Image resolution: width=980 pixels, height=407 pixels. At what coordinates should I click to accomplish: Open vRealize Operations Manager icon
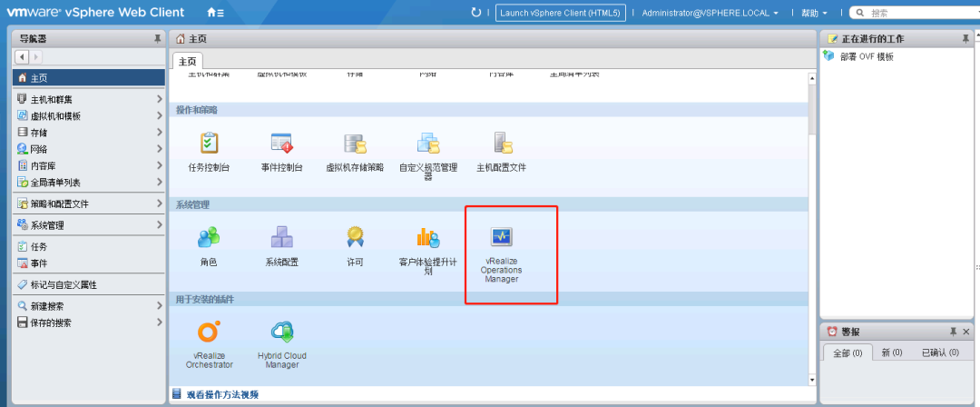click(502, 237)
